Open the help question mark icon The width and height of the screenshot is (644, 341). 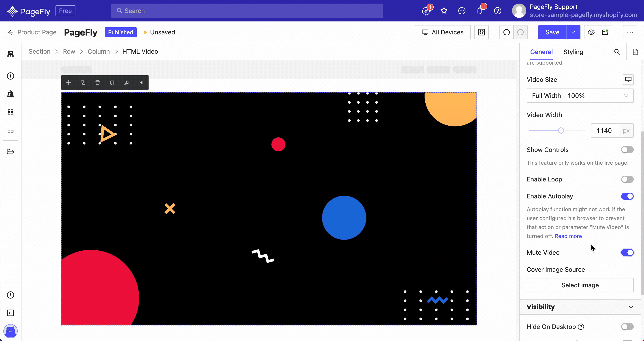(497, 11)
